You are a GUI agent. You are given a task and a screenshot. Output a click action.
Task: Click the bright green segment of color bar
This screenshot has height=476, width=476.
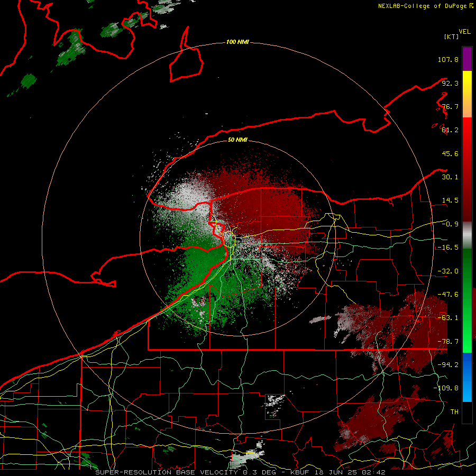(x=467, y=300)
